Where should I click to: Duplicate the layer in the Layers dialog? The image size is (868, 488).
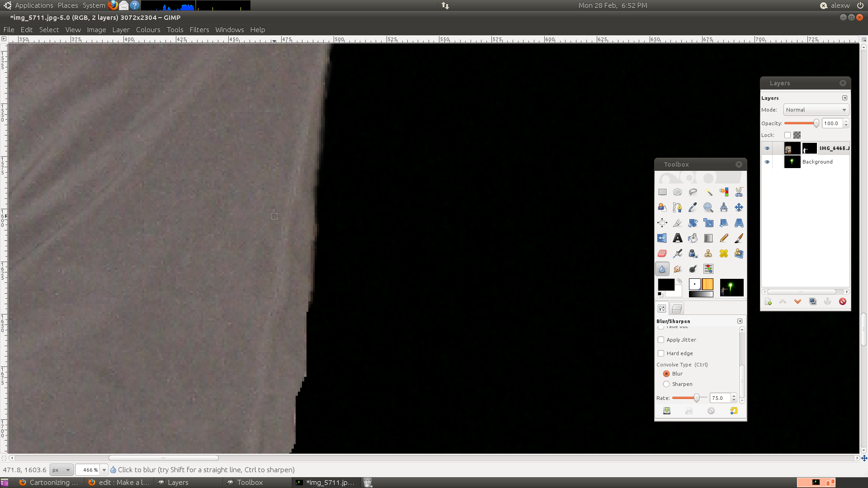click(813, 302)
